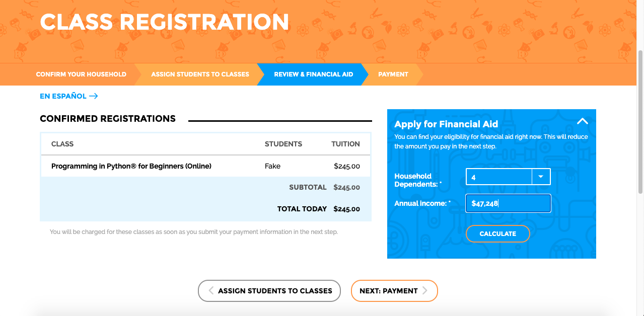Collapse the Financial Aid panel chevron

coord(582,121)
